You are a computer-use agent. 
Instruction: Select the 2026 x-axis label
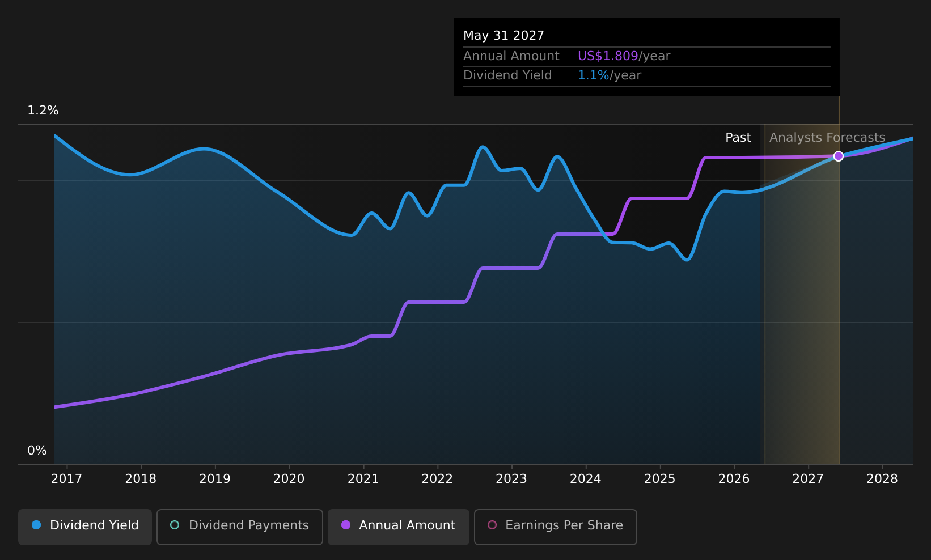coord(734,479)
